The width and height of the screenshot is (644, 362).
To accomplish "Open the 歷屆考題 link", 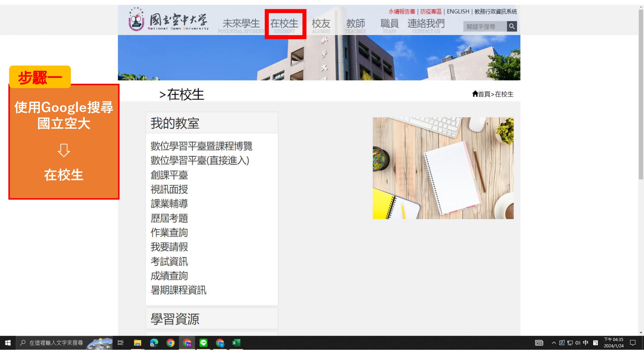I will click(x=169, y=218).
